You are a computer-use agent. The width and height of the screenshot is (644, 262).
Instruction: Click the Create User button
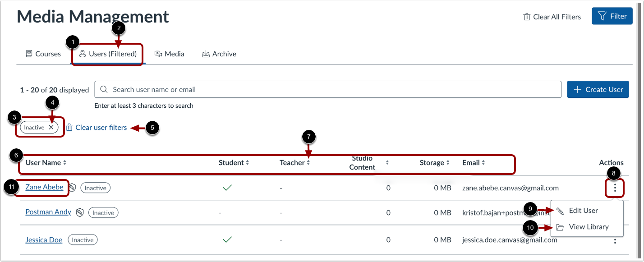point(598,89)
